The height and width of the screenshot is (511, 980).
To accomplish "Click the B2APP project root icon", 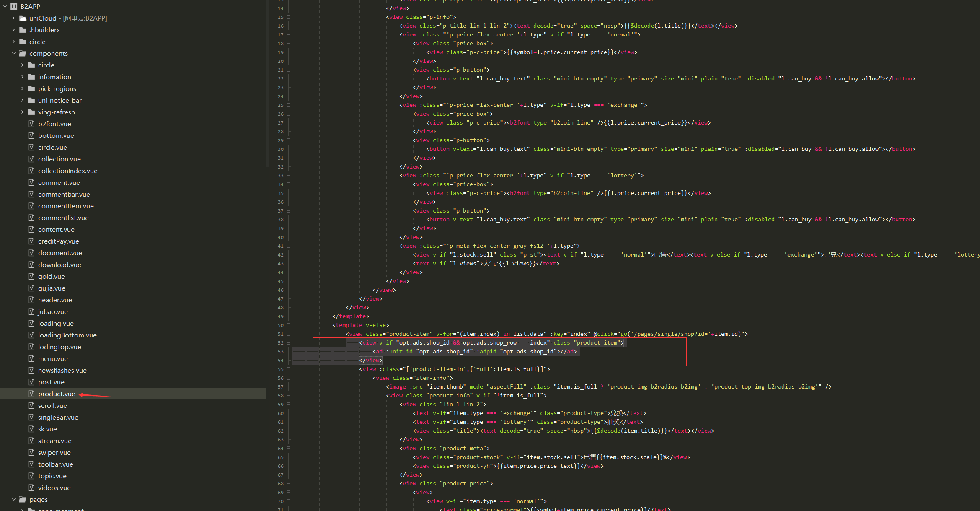I will [14, 6].
